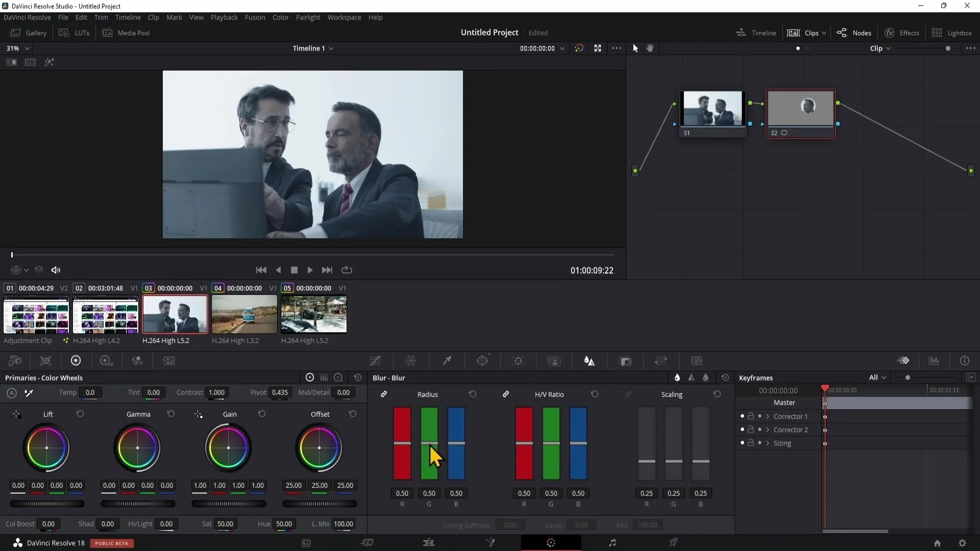
Task: Open the Color menu
Action: 280,17
